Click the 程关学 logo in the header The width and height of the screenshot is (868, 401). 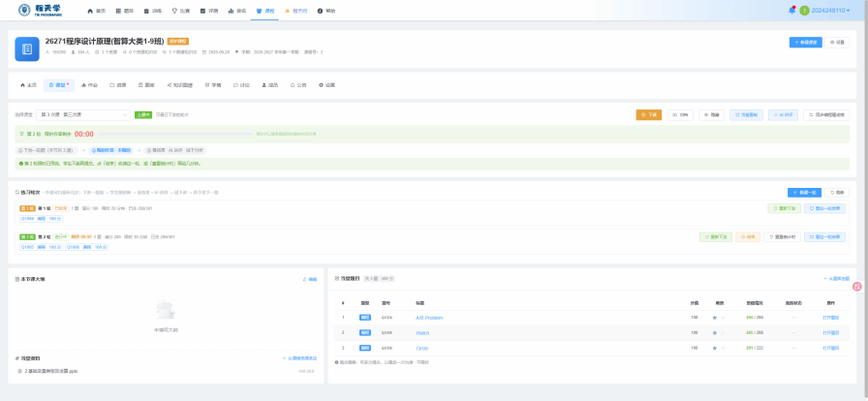pos(40,10)
